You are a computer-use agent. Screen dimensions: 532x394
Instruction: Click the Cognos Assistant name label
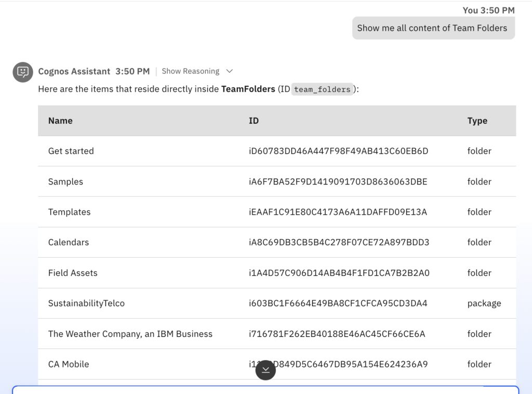click(74, 71)
